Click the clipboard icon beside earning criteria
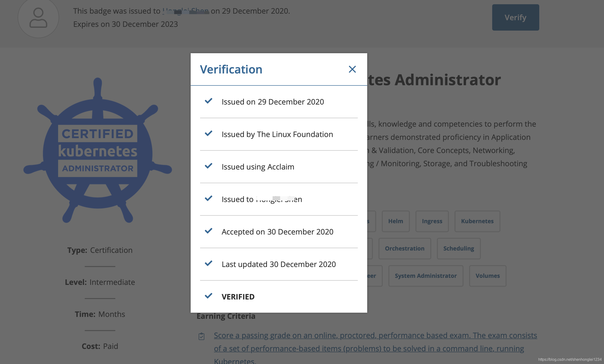Image resolution: width=604 pixels, height=364 pixels. (x=201, y=336)
